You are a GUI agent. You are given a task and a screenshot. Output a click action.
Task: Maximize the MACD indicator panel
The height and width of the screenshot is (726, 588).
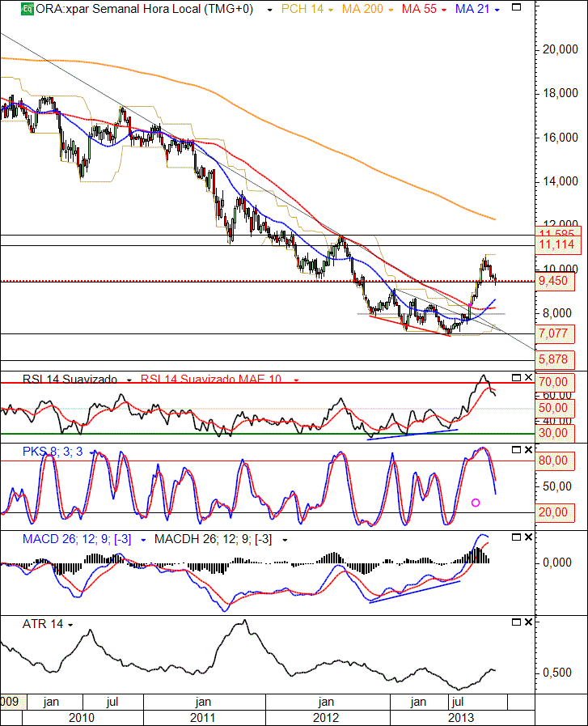click(516, 537)
